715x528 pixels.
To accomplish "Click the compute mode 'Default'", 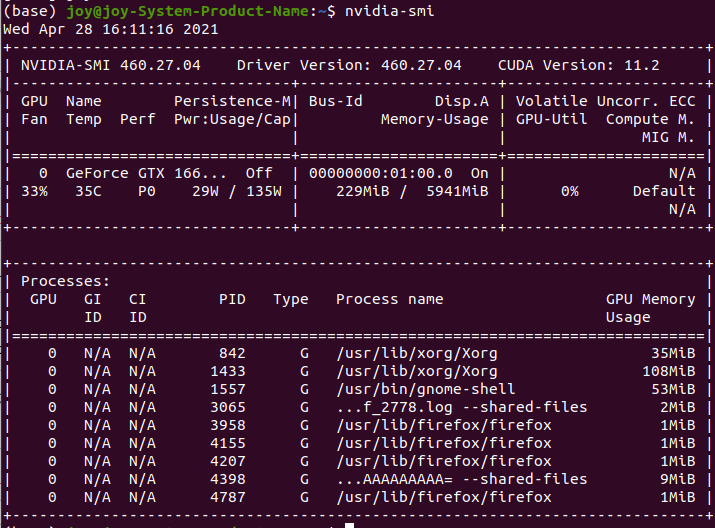I will pos(664,192).
